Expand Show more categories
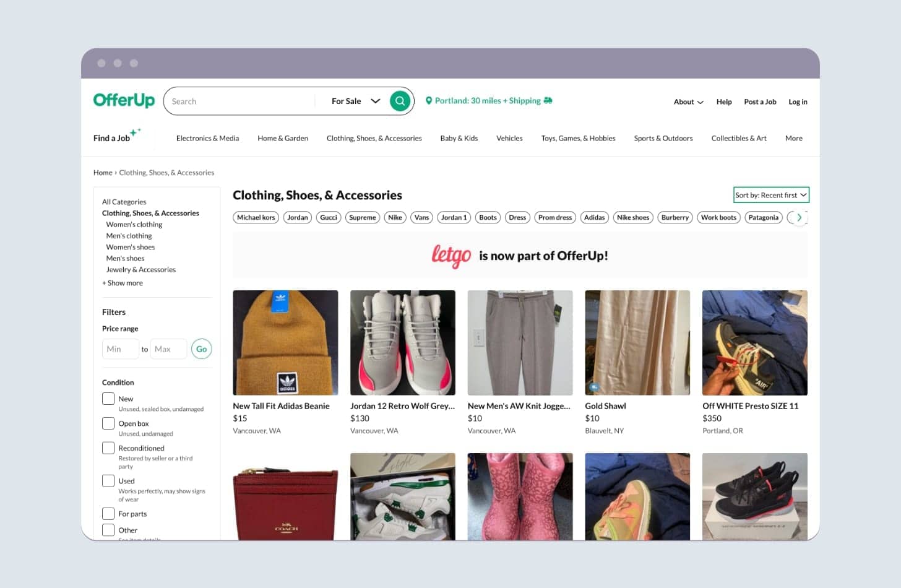The image size is (901, 588). pos(123,283)
